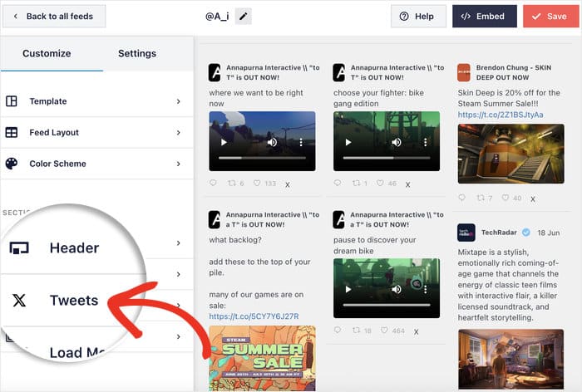Click X logo under 'where we want' tweet
The width and height of the screenshot is (582, 392).
tap(288, 184)
